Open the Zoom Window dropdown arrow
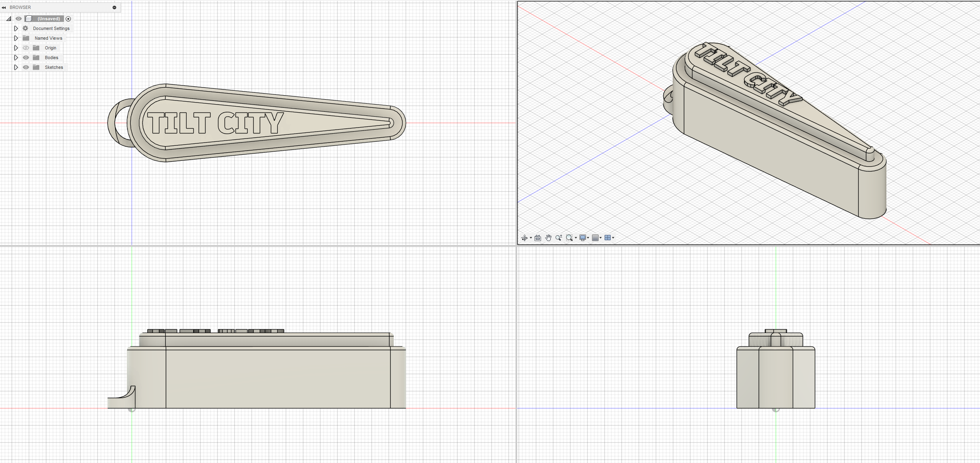Viewport: 980px width, 463px height. 576,238
